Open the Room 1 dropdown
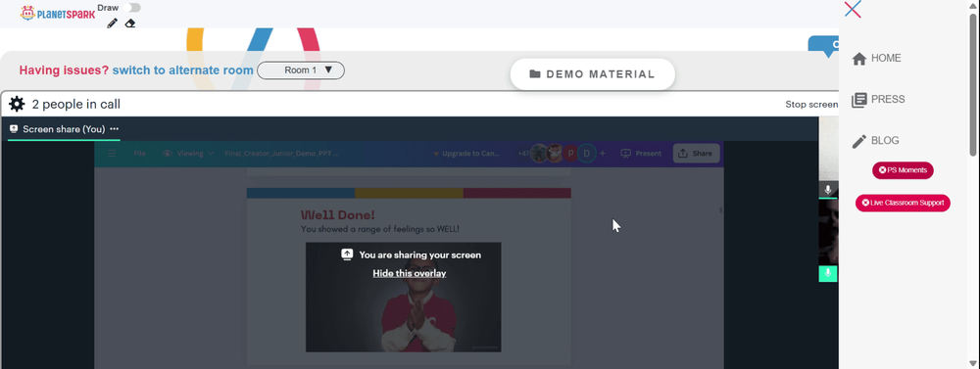Screen dimensions: 980x369 [x=301, y=70]
